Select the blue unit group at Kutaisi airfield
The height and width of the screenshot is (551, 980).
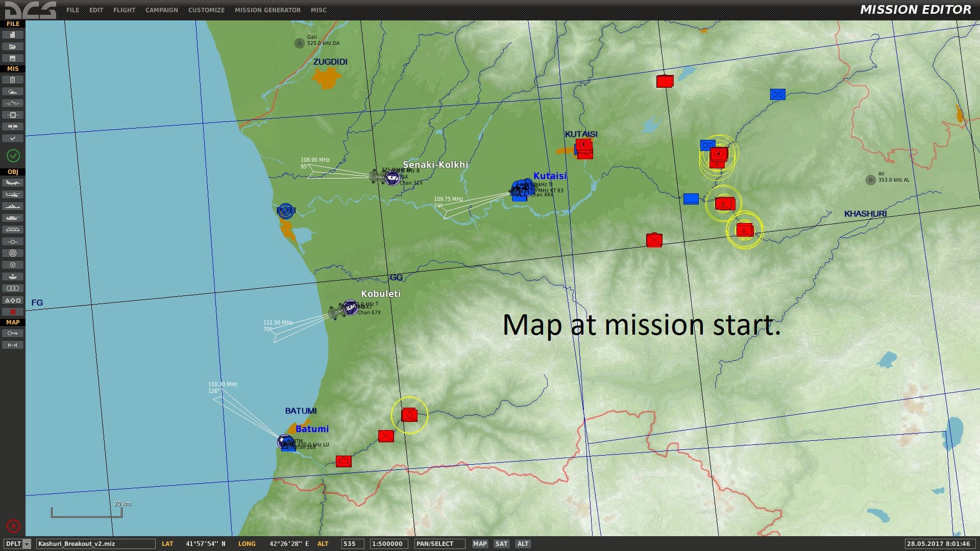[x=521, y=190]
